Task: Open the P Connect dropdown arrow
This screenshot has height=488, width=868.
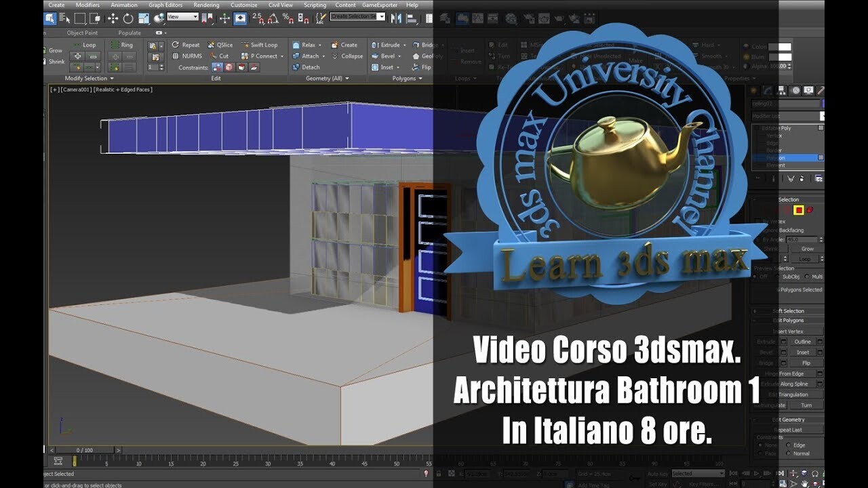Action: pos(282,56)
